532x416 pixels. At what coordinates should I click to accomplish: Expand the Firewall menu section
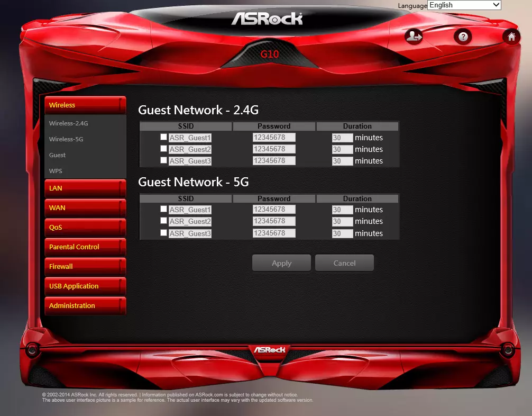pos(85,267)
